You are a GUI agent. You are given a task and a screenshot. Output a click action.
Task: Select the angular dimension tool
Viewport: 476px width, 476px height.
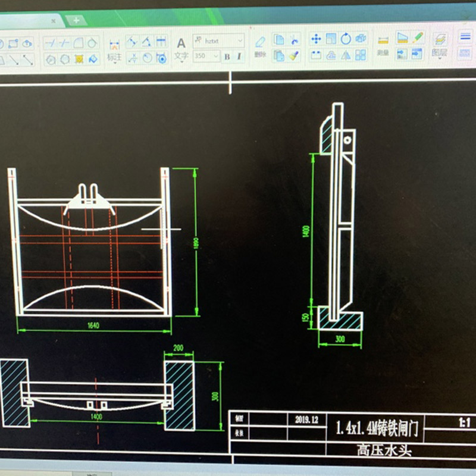(x=146, y=42)
